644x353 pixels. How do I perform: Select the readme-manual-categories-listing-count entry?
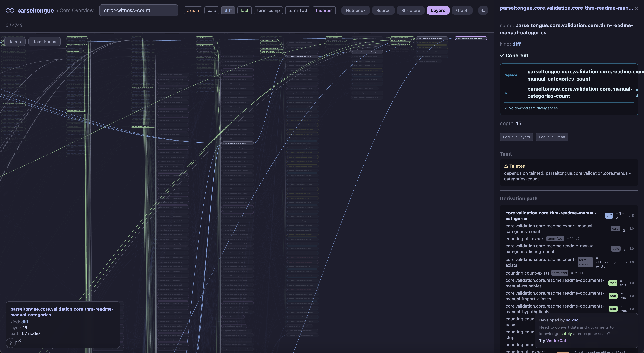click(x=551, y=249)
